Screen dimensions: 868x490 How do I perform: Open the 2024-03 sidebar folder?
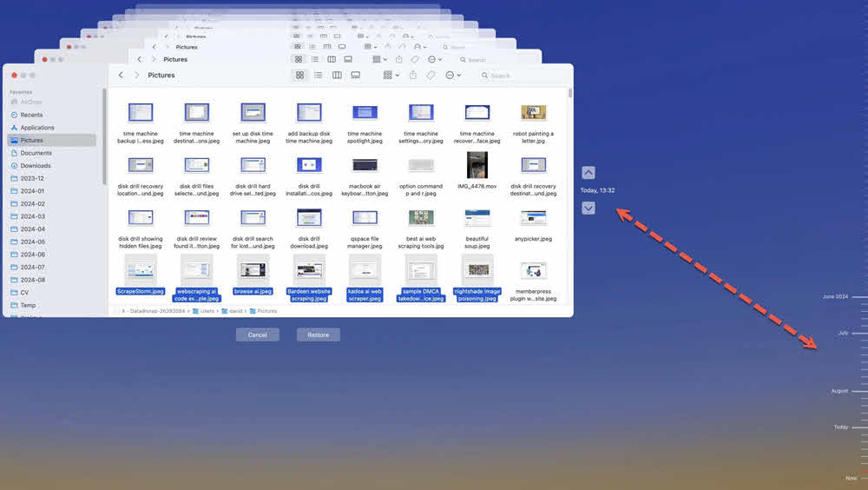click(x=51, y=216)
